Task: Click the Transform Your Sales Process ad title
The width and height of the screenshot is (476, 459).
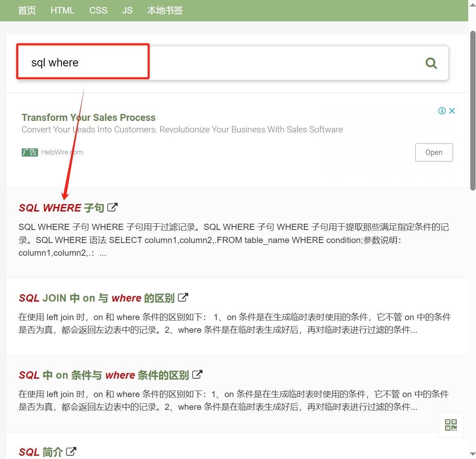Action: click(88, 118)
